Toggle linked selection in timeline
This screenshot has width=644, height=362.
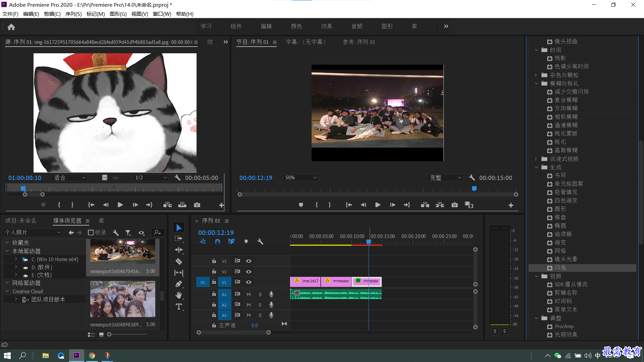[231, 241]
